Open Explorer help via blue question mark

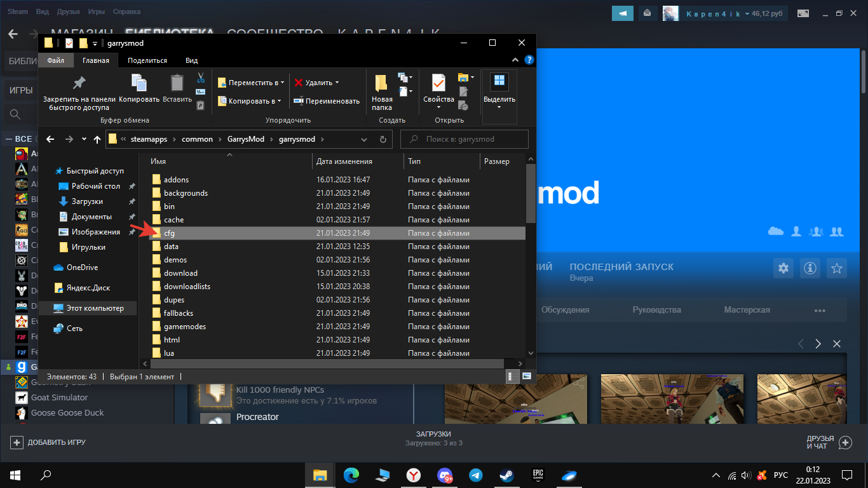coord(529,60)
